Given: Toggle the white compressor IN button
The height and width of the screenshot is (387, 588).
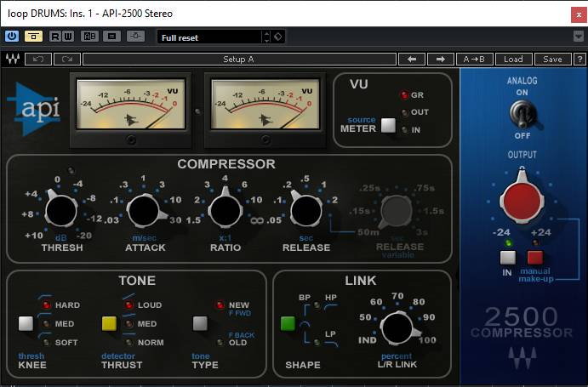Looking at the screenshot, I should coord(508,258).
